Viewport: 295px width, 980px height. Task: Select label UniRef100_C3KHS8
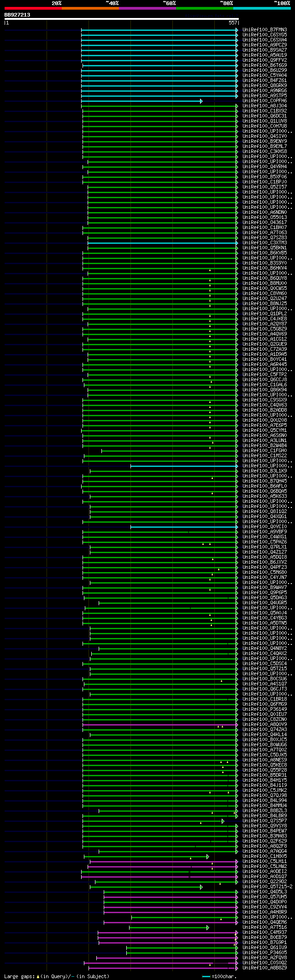[x=265, y=152]
